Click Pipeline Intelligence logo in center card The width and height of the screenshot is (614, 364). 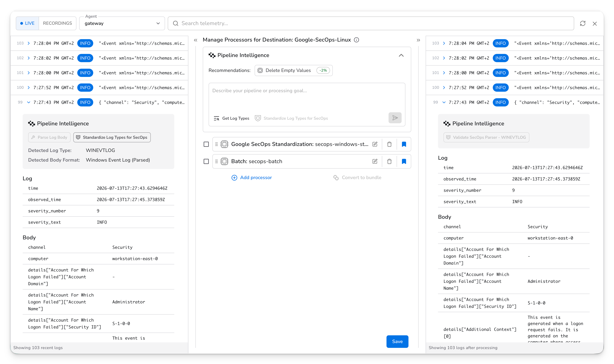212,55
